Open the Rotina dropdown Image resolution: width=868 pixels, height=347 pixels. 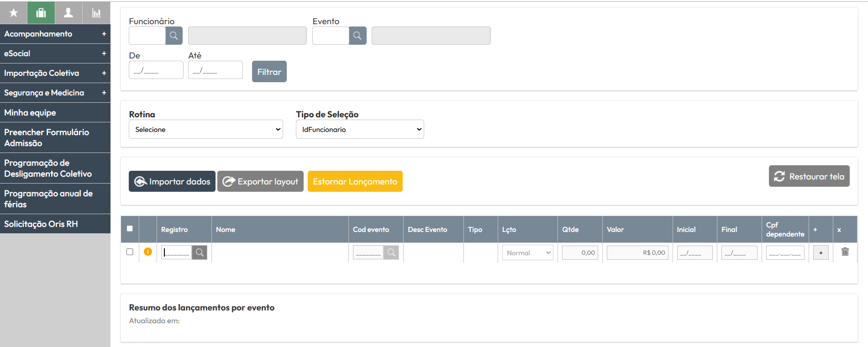click(206, 129)
